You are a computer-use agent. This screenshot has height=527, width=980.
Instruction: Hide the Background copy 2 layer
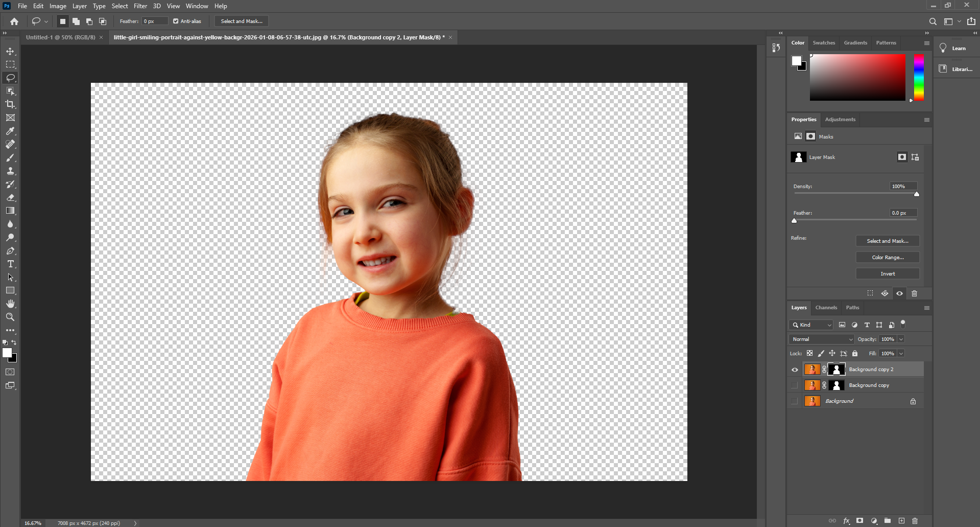[x=795, y=369]
